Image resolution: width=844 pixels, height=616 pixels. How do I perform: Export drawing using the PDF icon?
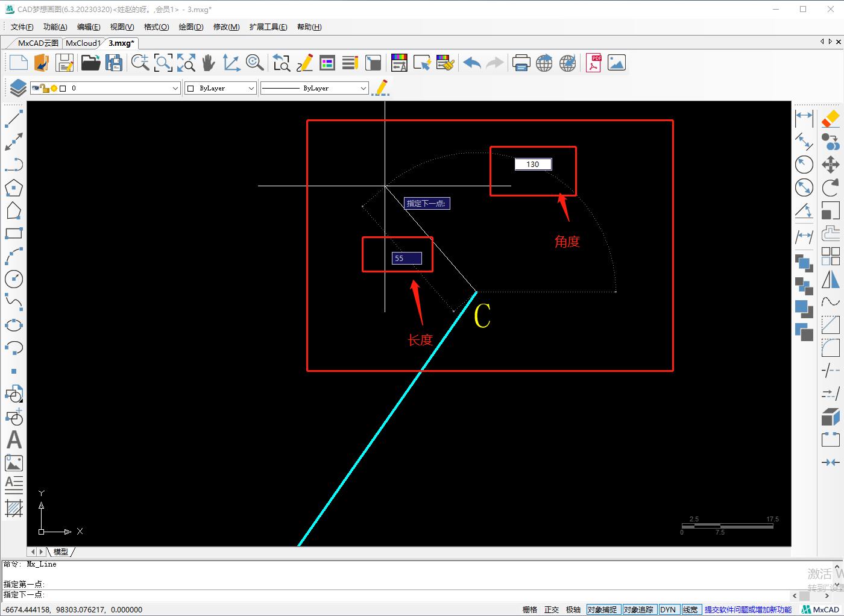pyautogui.click(x=594, y=63)
